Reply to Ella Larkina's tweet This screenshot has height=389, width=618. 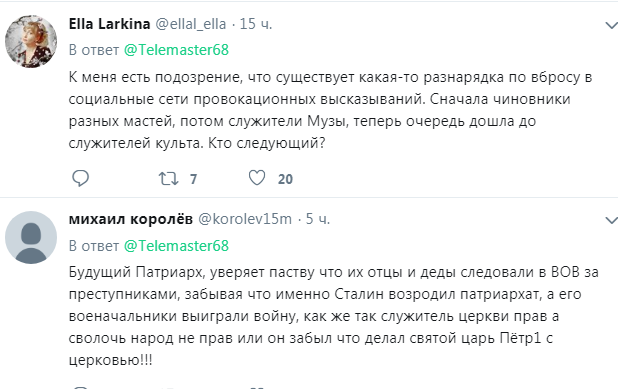80,179
